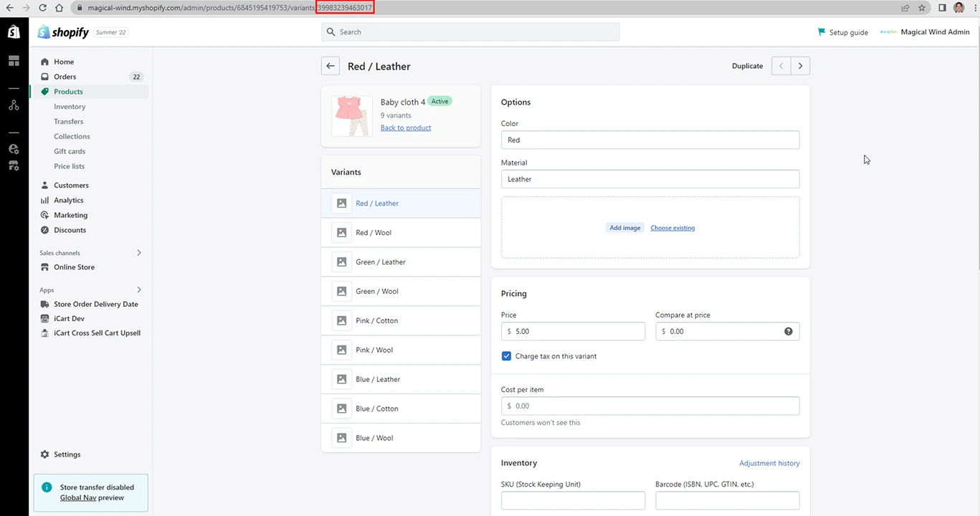Viewport: 980px width, 516px height.
Task: Click the Add image button
Action: 624,228
